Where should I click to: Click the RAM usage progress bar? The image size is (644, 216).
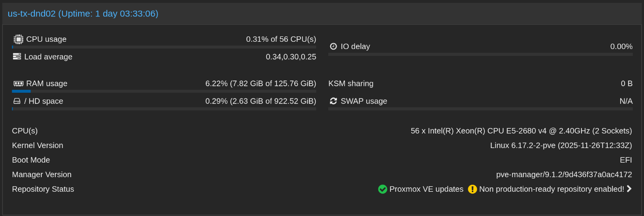(x=164, y=91)
